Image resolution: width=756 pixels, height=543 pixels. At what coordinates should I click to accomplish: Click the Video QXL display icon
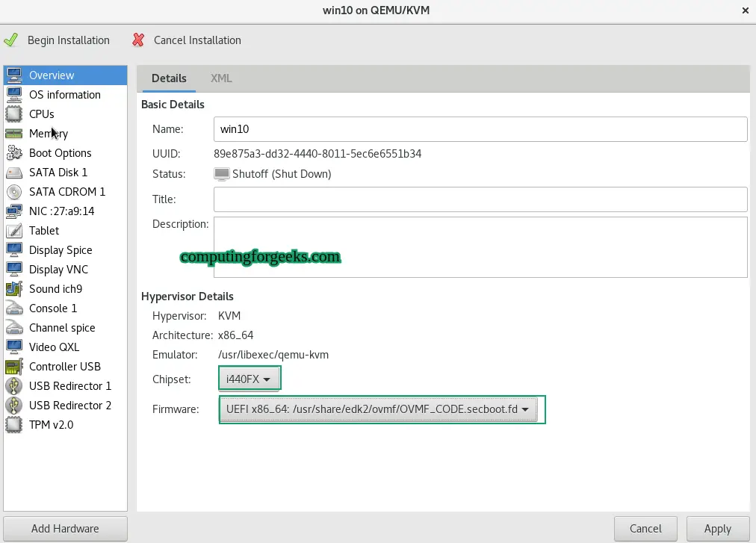tap(15, 347)
